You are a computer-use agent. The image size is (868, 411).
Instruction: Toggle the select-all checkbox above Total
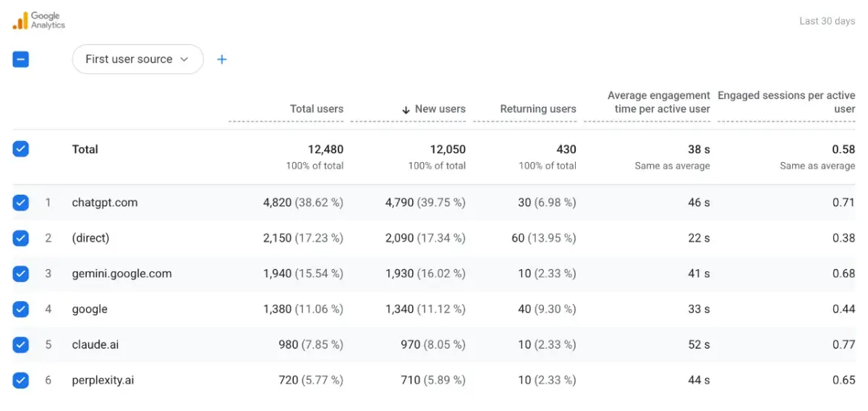[21, 59]
